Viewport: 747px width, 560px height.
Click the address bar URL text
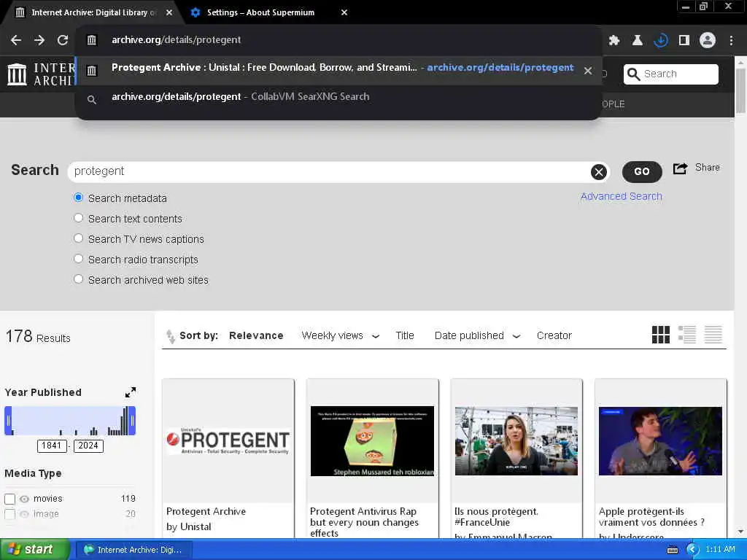pyautogui.click(x=177, y=40)
